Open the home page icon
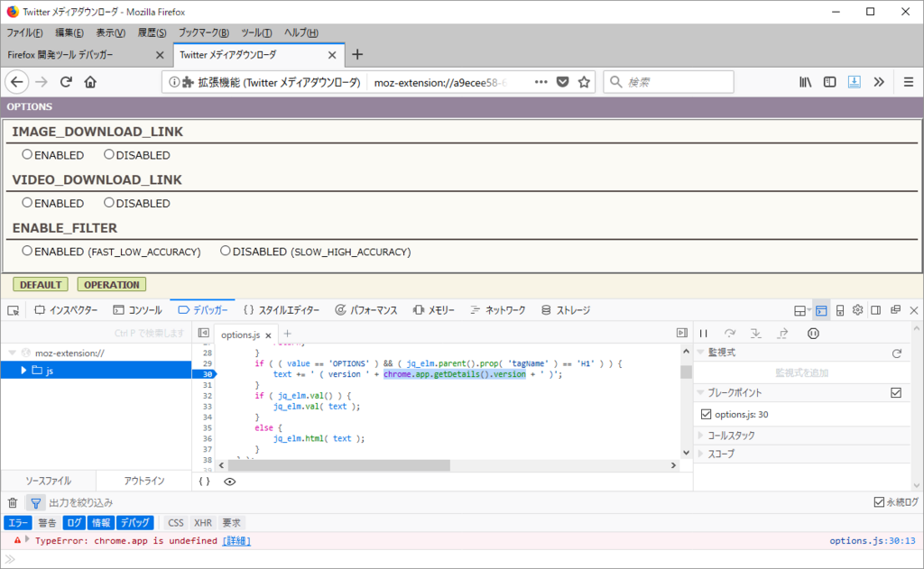 point(90,82)
